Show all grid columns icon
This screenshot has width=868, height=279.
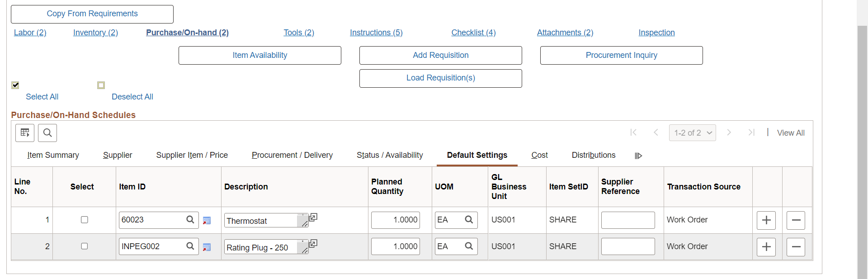638,156
